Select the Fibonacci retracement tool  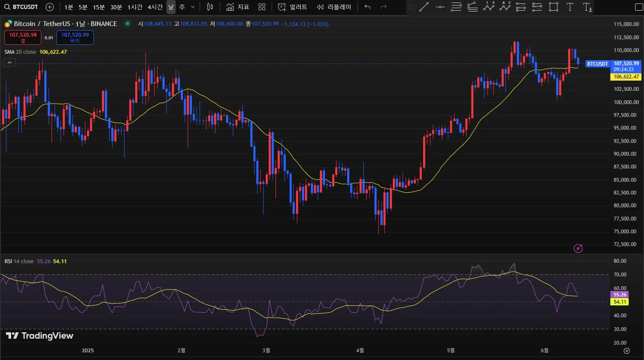click(456, 7)
